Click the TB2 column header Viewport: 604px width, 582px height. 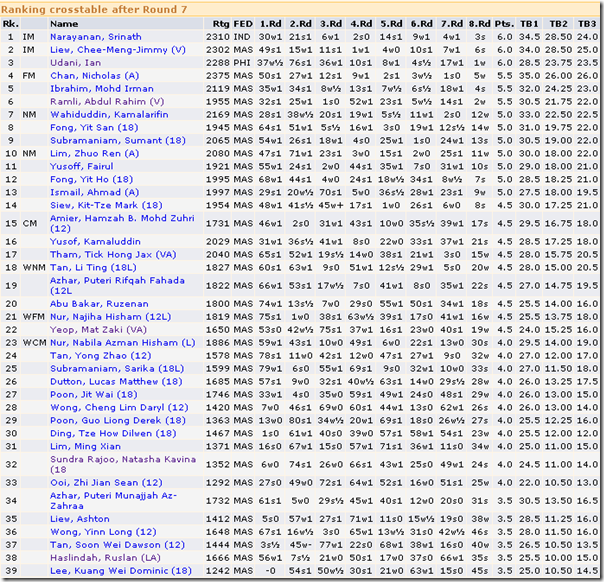(558, 24)
